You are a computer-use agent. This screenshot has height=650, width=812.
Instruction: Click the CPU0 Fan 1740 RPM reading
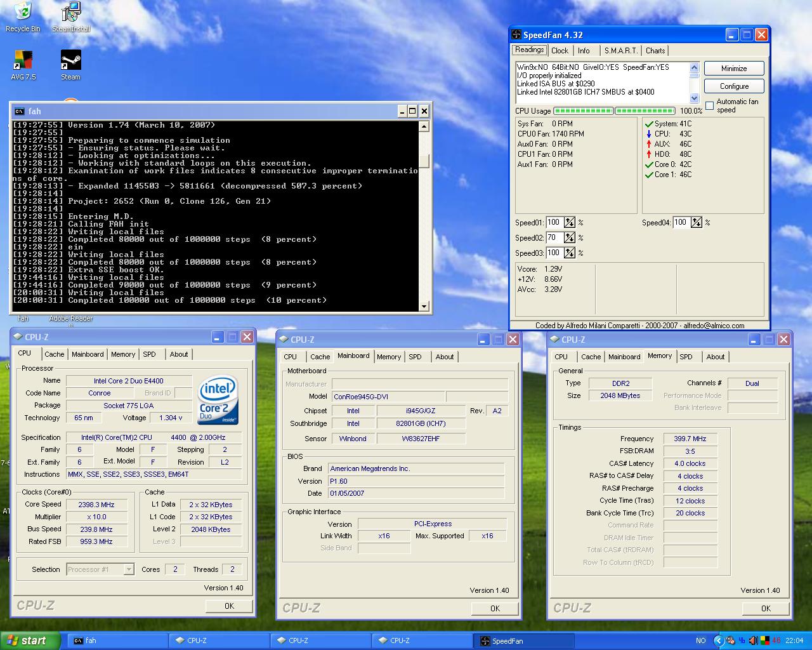pyautogui.click(x=551, y=134)
